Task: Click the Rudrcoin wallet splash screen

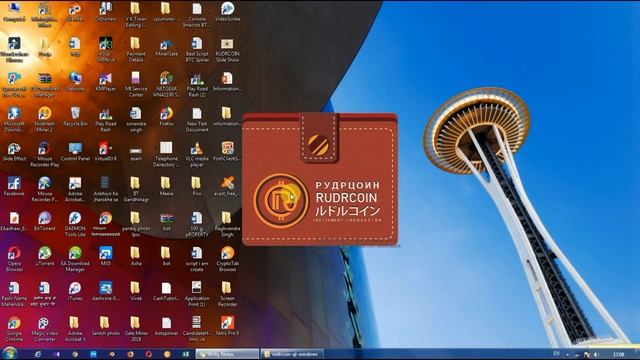Action: pos(320,180)
